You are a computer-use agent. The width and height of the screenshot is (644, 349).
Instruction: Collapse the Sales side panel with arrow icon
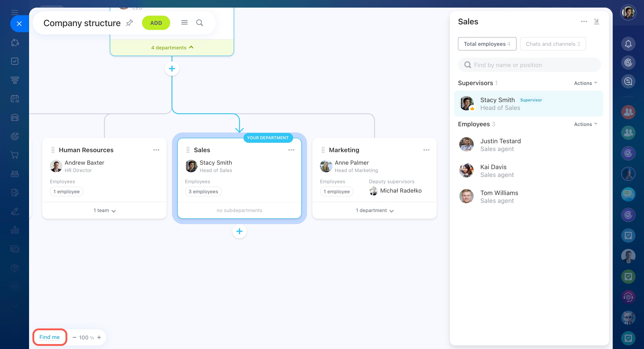597,21
